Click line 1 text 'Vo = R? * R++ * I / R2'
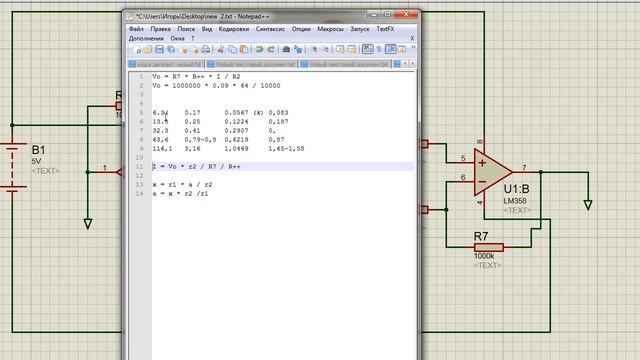 click(196, 77)
